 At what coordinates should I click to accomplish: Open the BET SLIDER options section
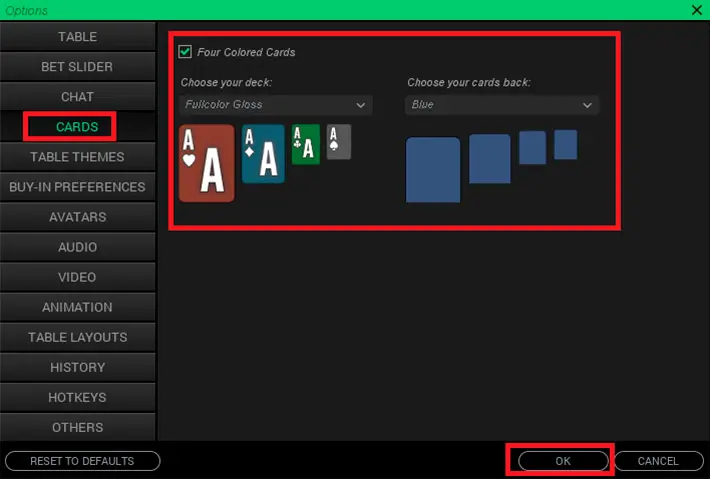pyautogui.click(x=77, y=67)
